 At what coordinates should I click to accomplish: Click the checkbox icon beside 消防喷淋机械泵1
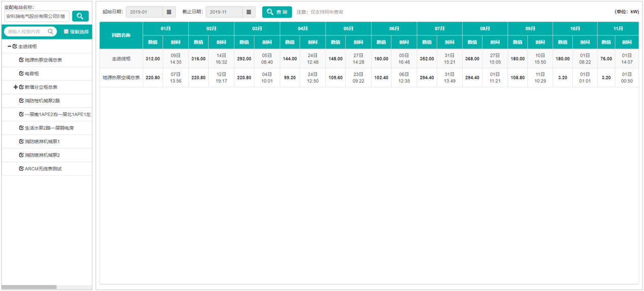click(21, 141)
